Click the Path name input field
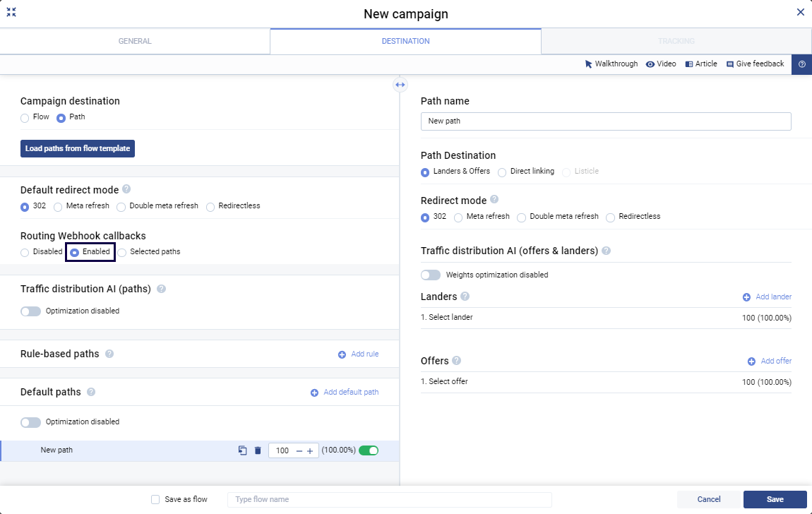 [x=605, y=121]
